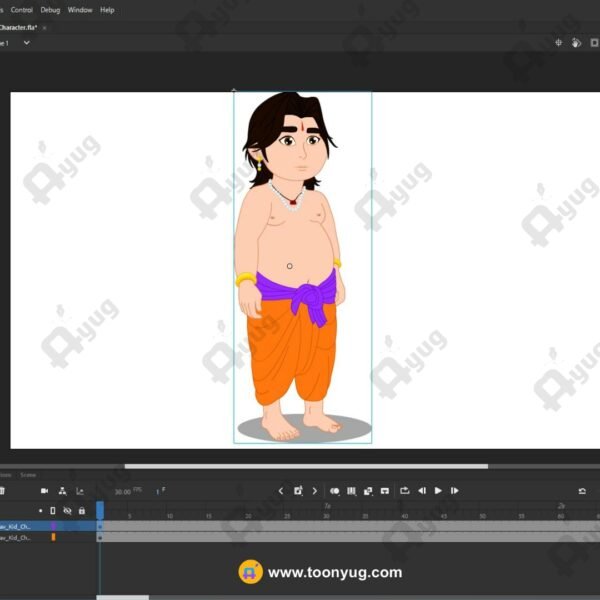Click frame 50 on the timeline ruler

coord(483,516)
